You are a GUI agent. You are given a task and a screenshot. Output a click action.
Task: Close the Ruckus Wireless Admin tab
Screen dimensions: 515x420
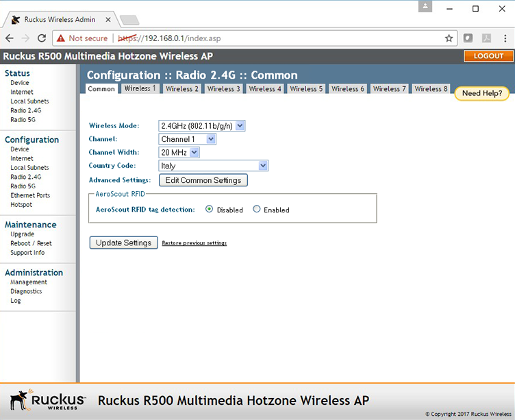pyautogui.click(x=108, y=20)
